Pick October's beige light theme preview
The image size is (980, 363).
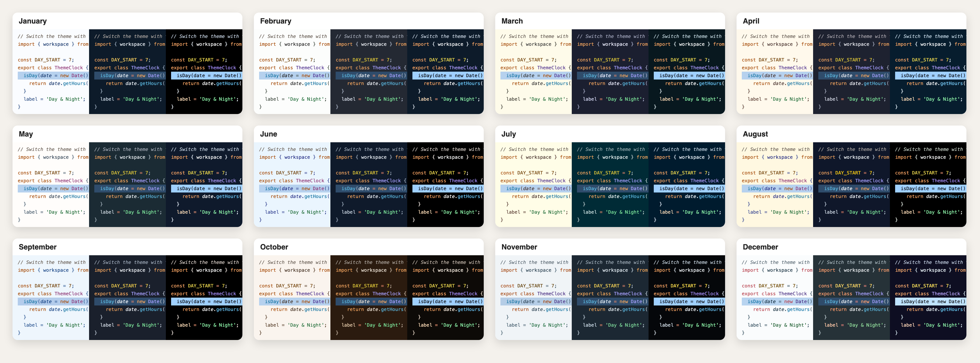point(292,297)
